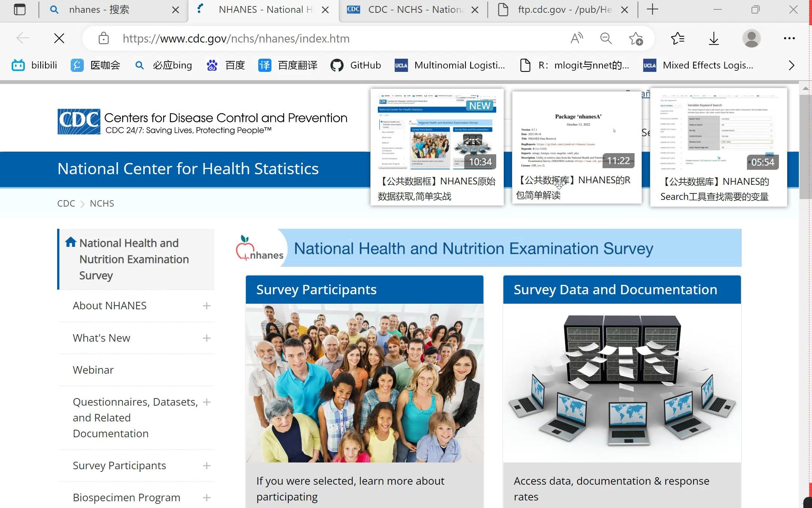Stop loading the page
This screenshot has height=508, width=812.
(59, 38)
